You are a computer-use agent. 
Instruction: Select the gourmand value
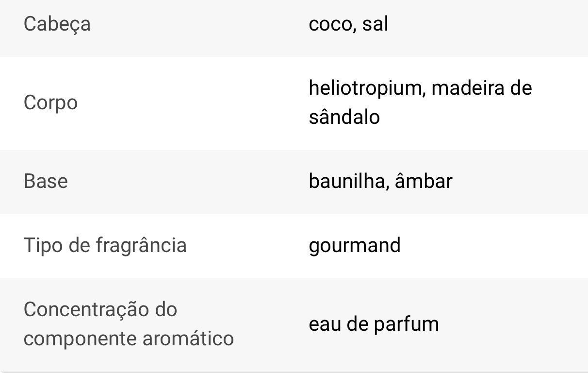click(x=355, y=245)
